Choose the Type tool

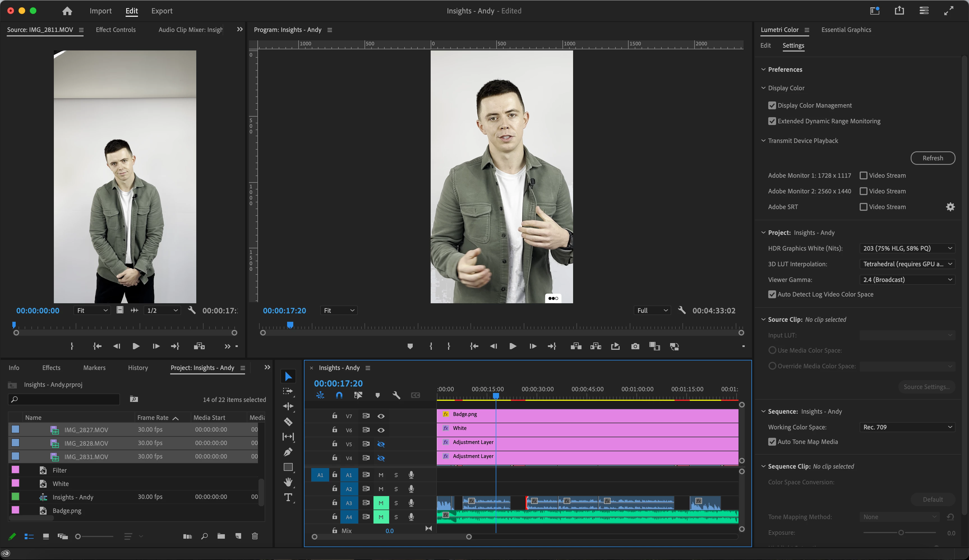pos(288,497)
